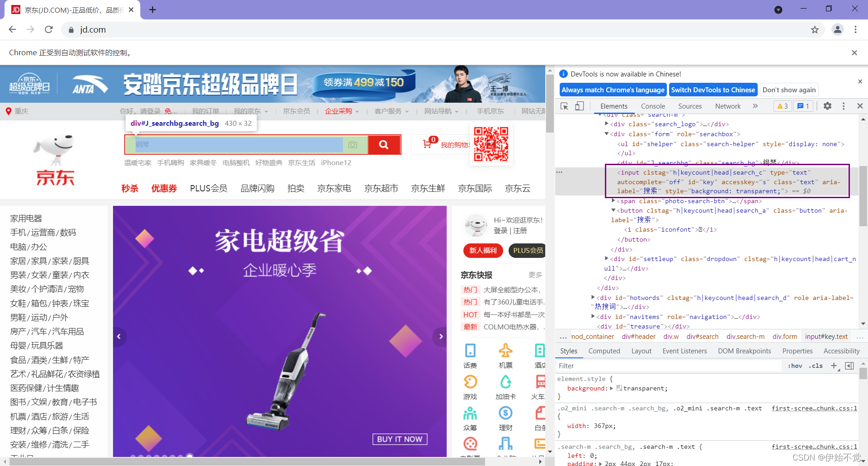Expand the span photo-search-btn node
The image size is (868, 466).
coord(613,201)
